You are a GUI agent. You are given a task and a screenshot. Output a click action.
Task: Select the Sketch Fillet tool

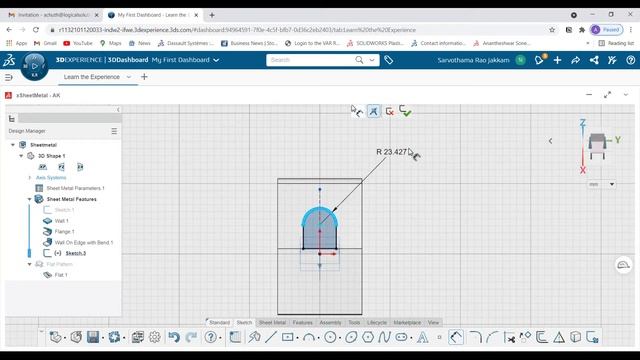pyautogui.click(x=475, y=337)
